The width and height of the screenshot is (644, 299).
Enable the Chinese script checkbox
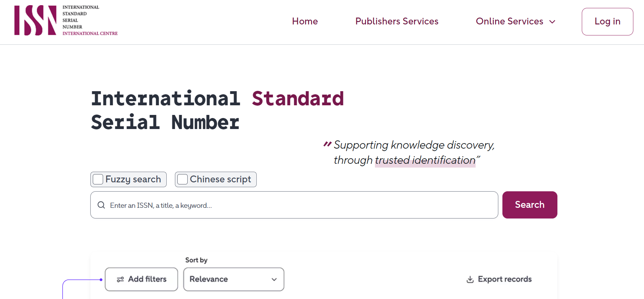(x=182, y=179)
